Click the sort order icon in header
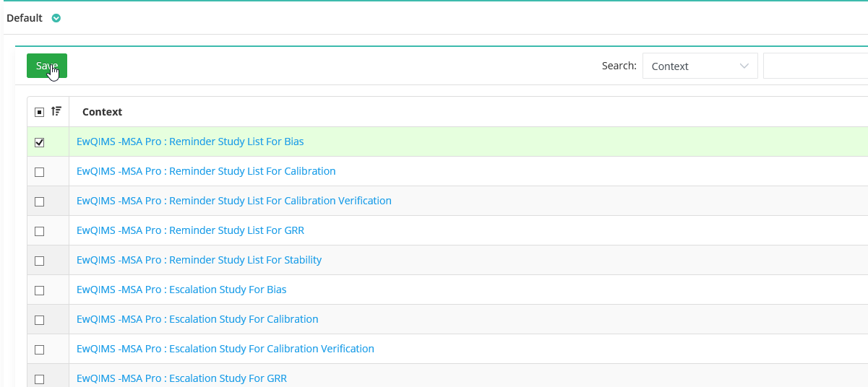 [x=56, y=111]
